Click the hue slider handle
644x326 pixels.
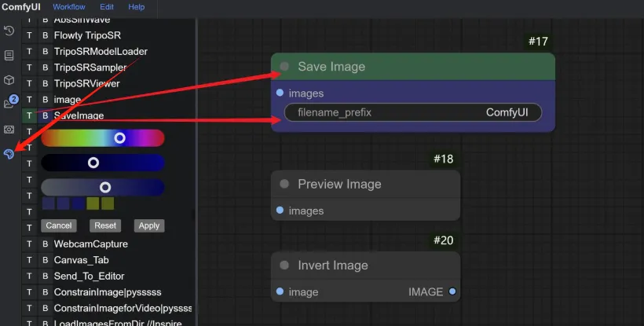(119, 138)
